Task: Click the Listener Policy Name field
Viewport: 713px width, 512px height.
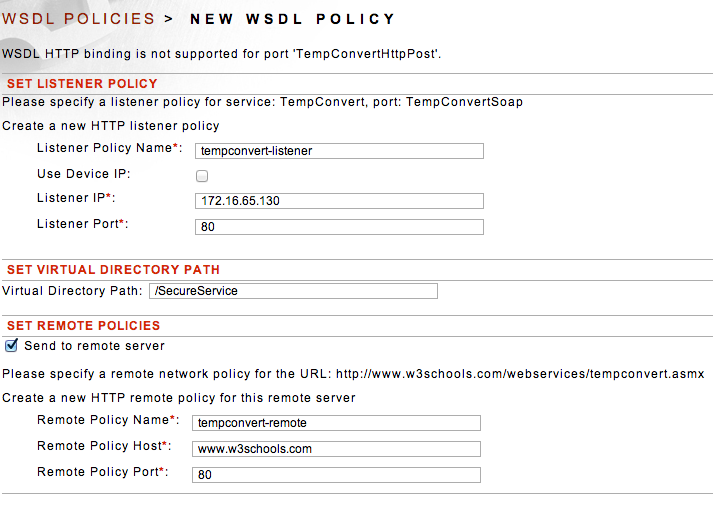Action: tap(339, 151)
